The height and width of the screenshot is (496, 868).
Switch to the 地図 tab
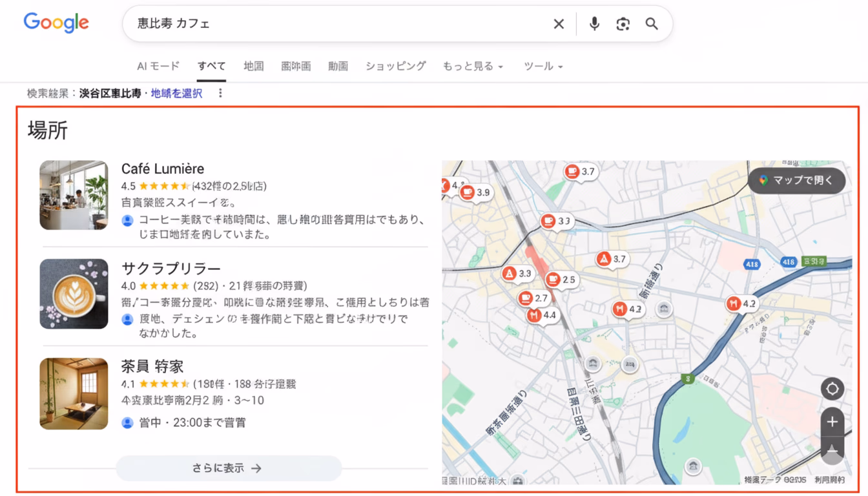[x=254, y=66]
